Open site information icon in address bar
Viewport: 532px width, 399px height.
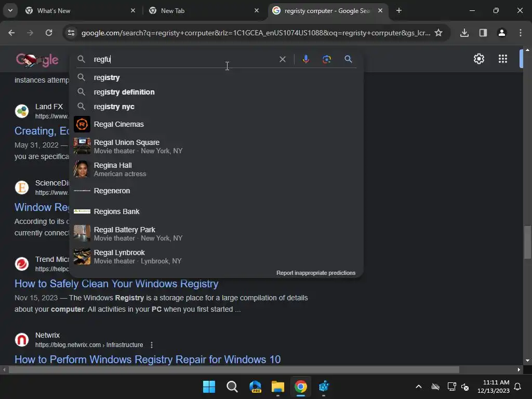(x=71, y=33)
